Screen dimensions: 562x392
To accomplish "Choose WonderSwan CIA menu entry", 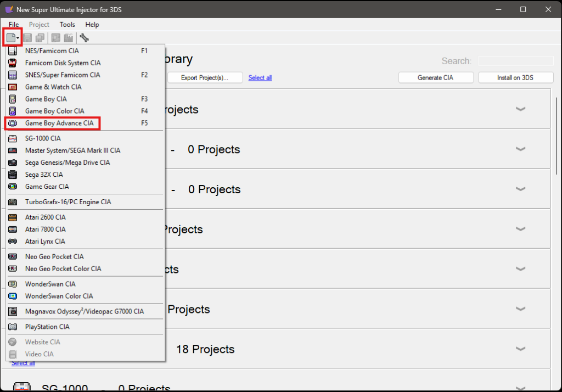I will [x=85, y=284].
